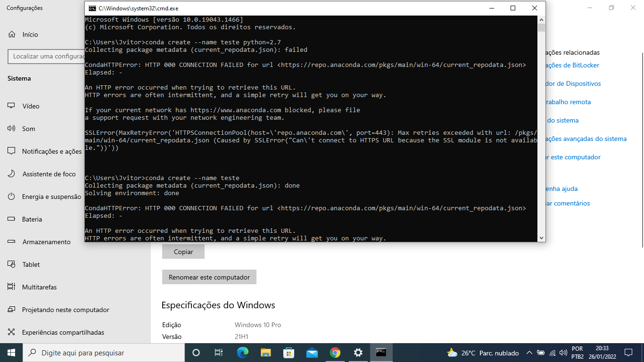Open Task View in the taskbar
The height and width of the screenshot is (362, 644).
[219, 353]
